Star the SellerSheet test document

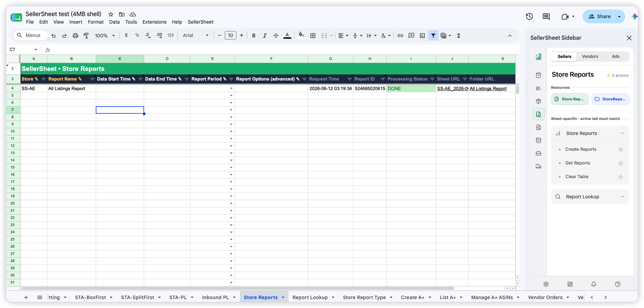[111, 14]
